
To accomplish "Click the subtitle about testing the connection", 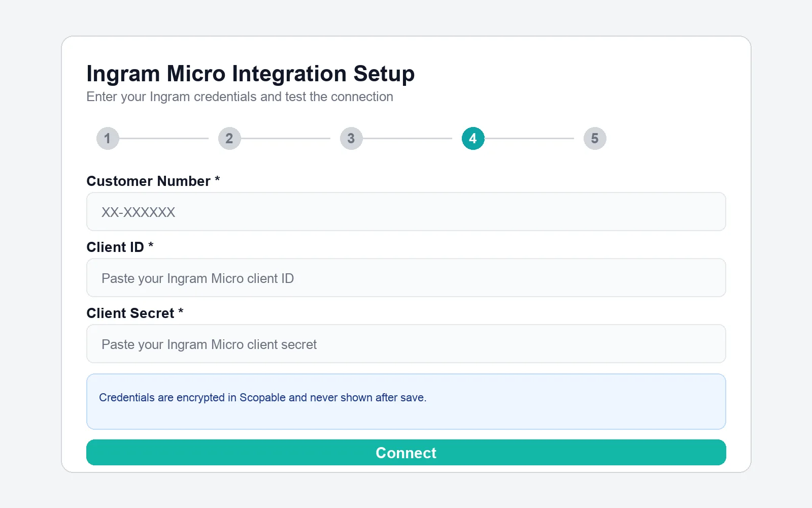I will point(240,97).
